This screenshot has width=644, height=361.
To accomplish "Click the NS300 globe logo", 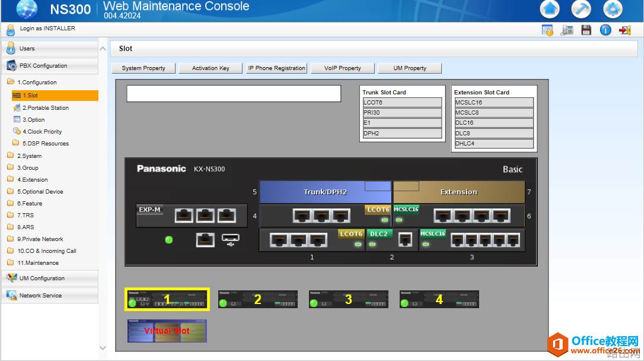I will [x=27, y=9].
